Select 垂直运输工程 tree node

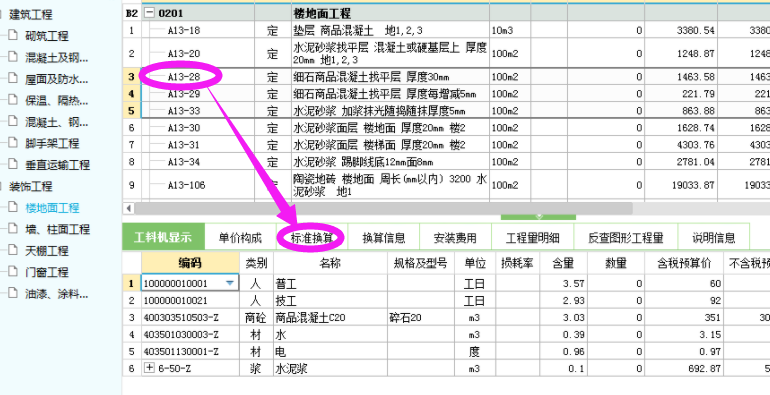[57, 165]
